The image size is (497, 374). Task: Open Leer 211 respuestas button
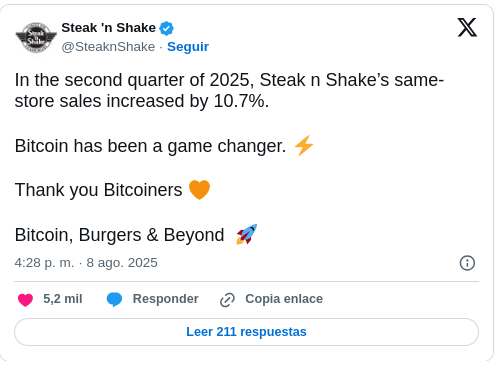pyautogui.click(x=246, y=332)
